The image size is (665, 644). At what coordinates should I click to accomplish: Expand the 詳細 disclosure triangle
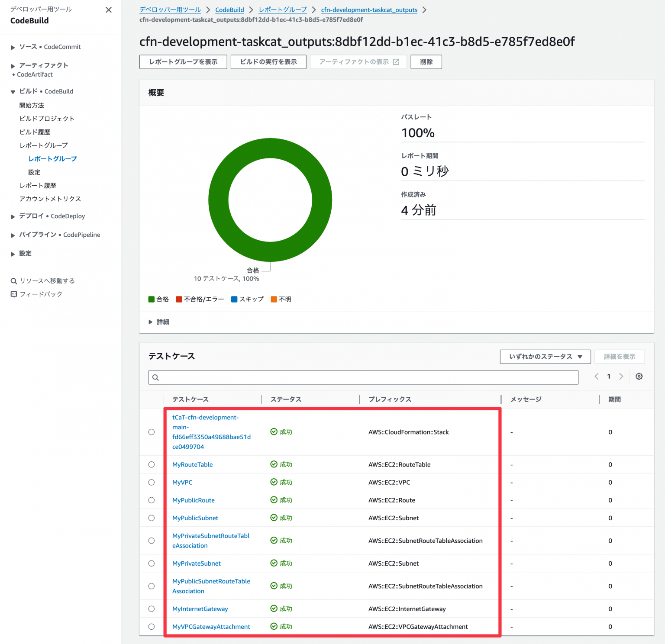pos(150,322)
